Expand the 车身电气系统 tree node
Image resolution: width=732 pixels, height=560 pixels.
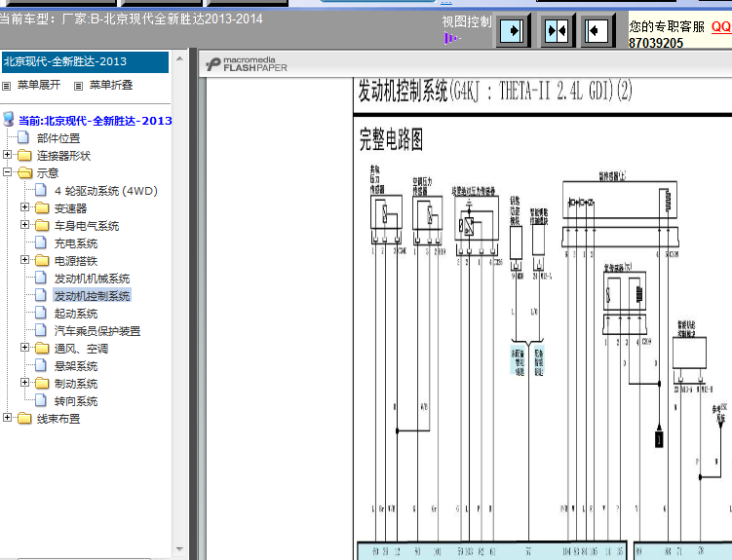pyautogui.click(x=24, y=224)
